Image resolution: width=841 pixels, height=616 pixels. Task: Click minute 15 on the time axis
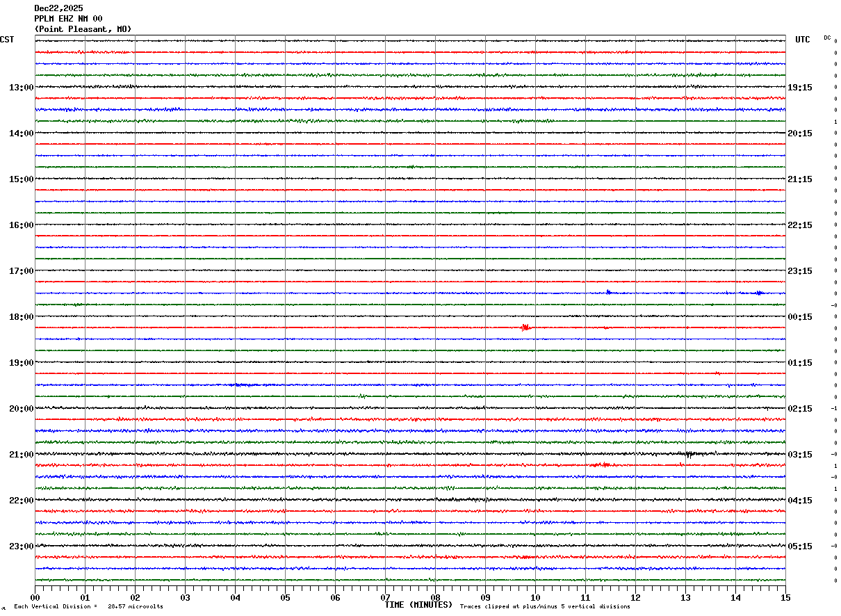pos(785,597)
